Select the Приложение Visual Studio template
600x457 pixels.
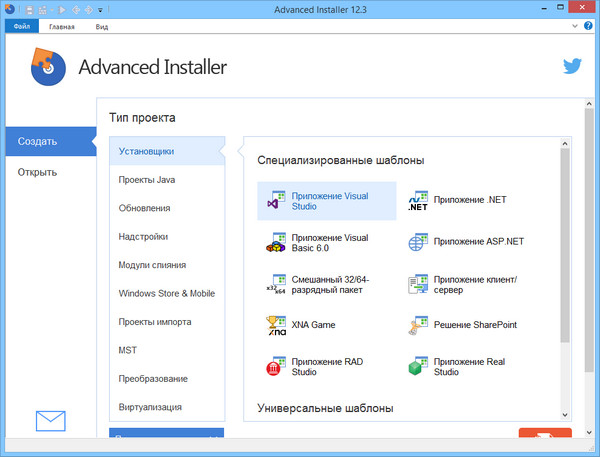tap(326, 200)
